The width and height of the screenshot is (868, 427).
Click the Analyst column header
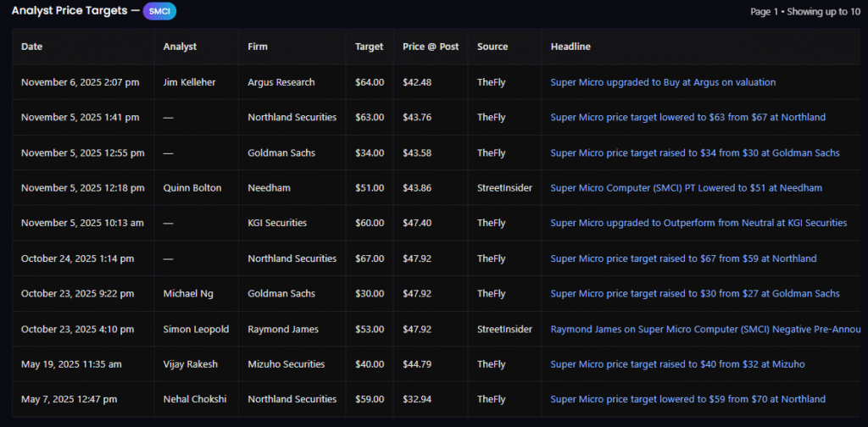[180, 47]
